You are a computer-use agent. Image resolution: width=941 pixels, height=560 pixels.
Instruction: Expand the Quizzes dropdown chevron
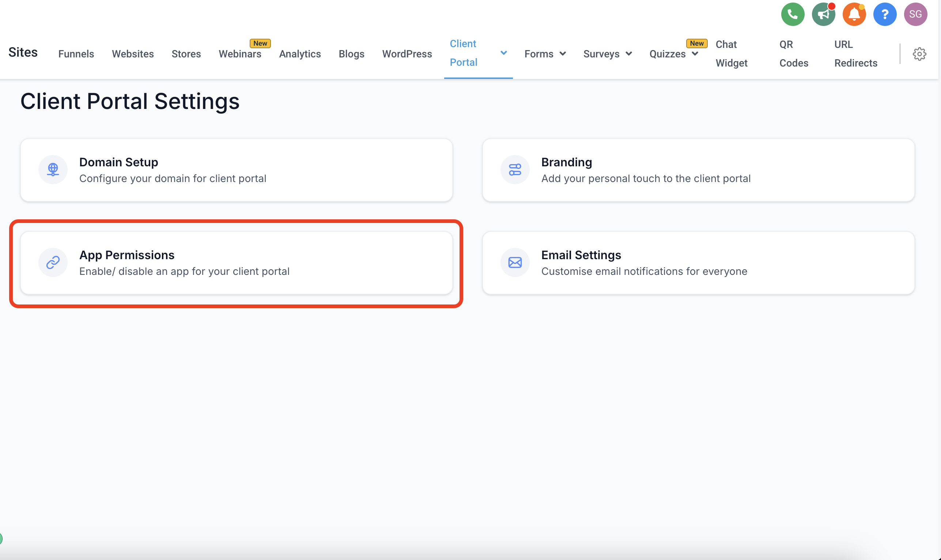click(x=695, y=54)
